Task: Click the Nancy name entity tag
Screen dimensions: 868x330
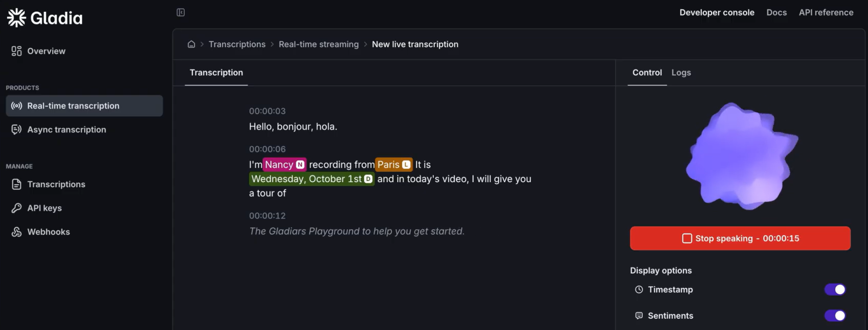Action: tap(284, 164)
